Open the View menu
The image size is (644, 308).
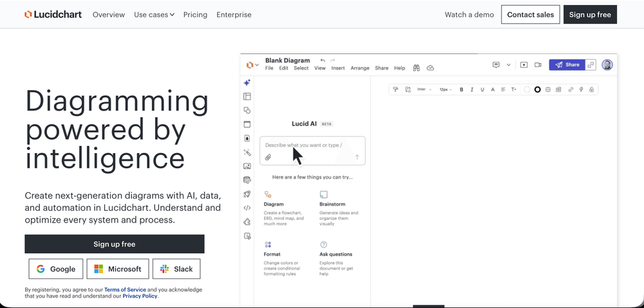coord(320,68)
